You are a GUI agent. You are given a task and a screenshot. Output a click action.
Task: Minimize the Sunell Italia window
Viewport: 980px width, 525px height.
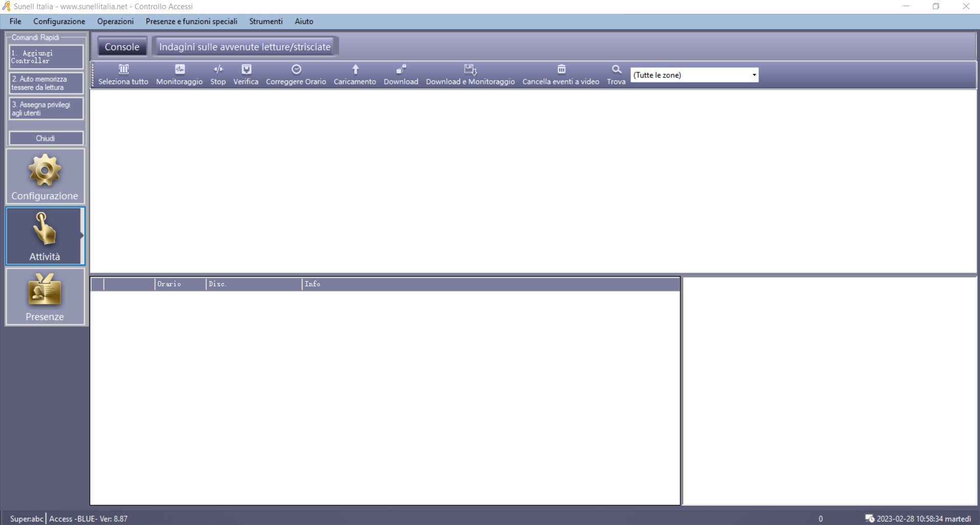[x=906, y=7]
